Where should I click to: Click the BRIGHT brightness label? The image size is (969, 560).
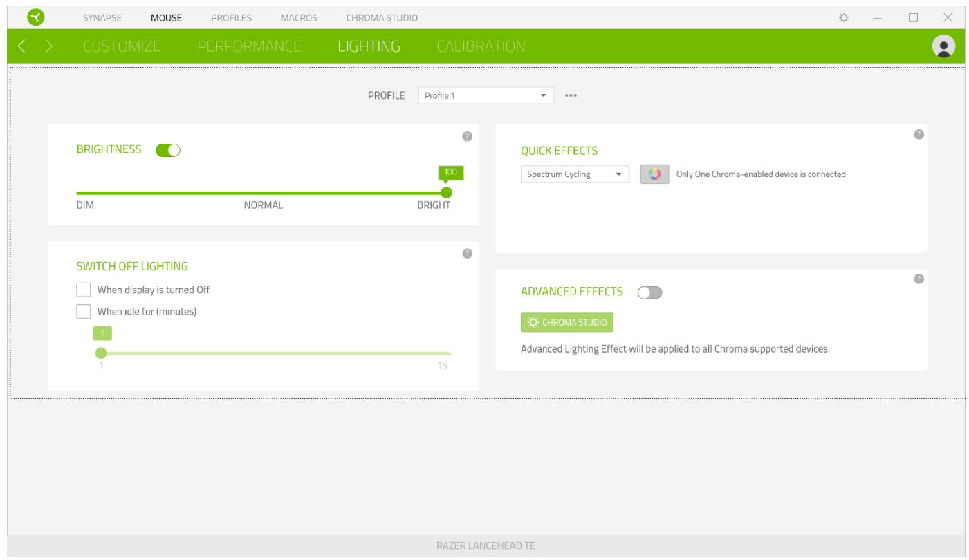pos(434,205)
